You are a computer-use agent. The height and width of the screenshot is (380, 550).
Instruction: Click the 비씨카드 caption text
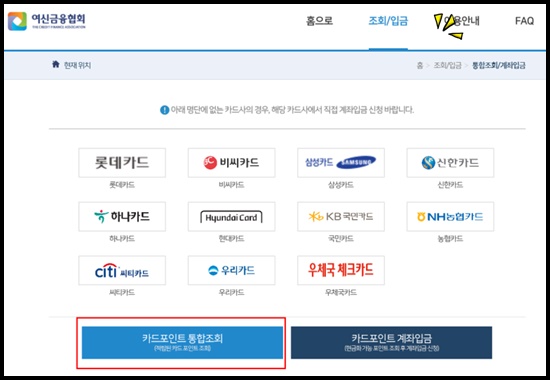coord(232,185)
